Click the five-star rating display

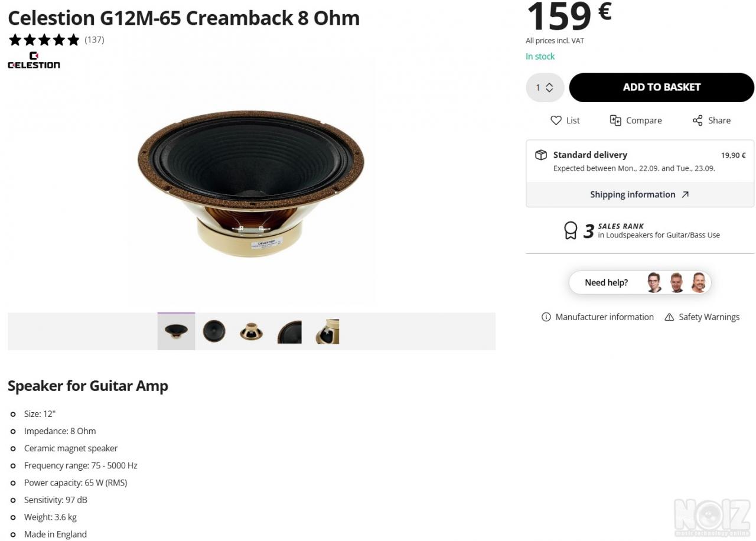coord(44,40)
